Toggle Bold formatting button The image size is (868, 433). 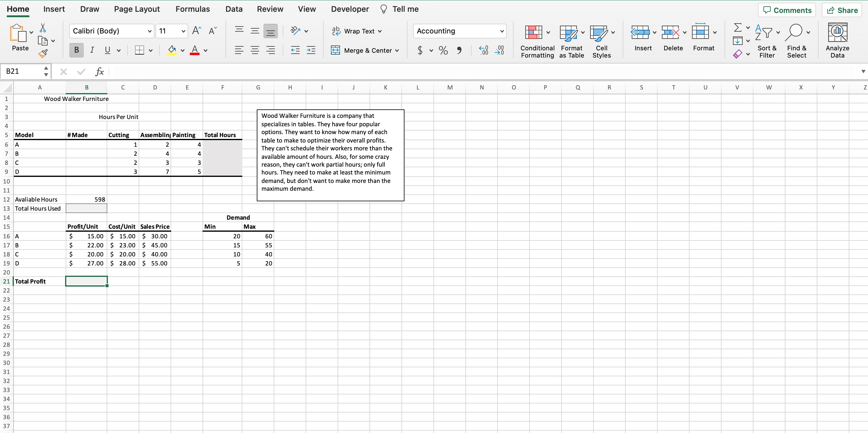[77, 50]
